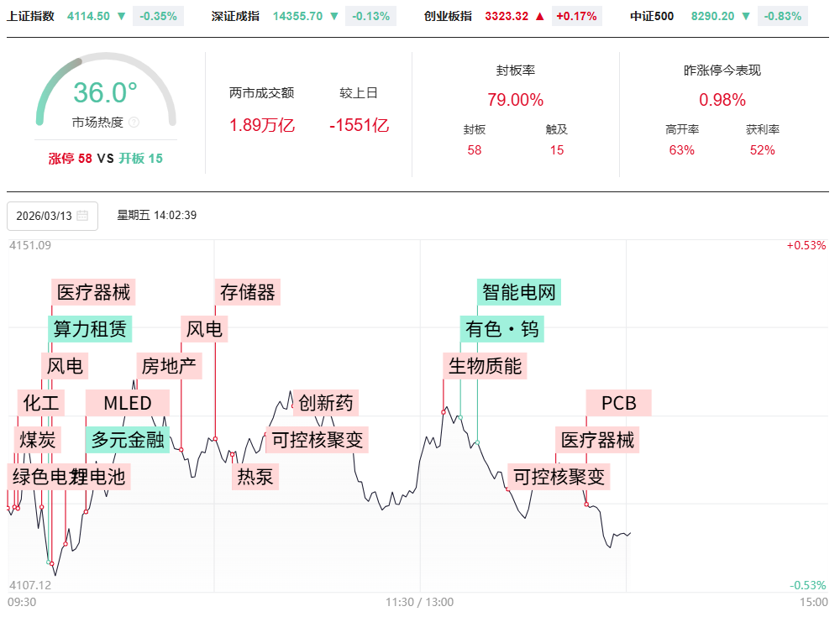Click the 智能电网 green tag
The image size is (840, 617).
[518, 292]
